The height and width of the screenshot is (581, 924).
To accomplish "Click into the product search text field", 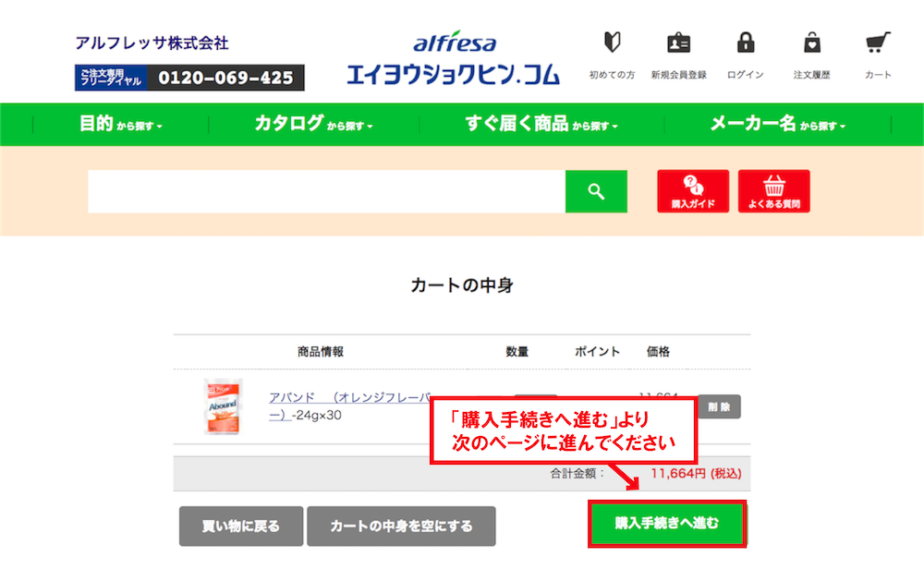I will (326, 191).
